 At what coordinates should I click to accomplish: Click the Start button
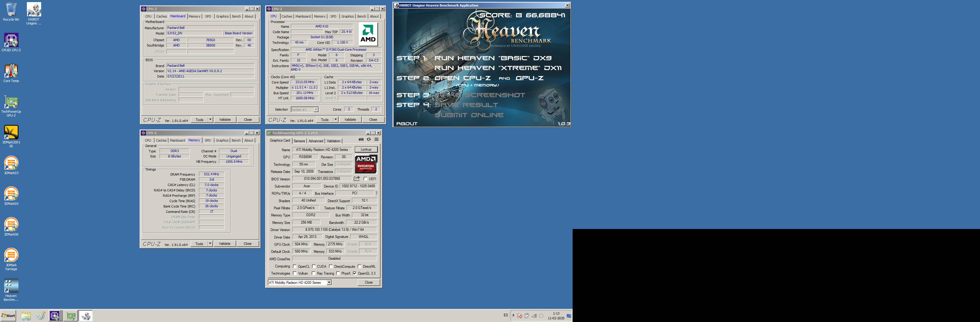(8, 315)
